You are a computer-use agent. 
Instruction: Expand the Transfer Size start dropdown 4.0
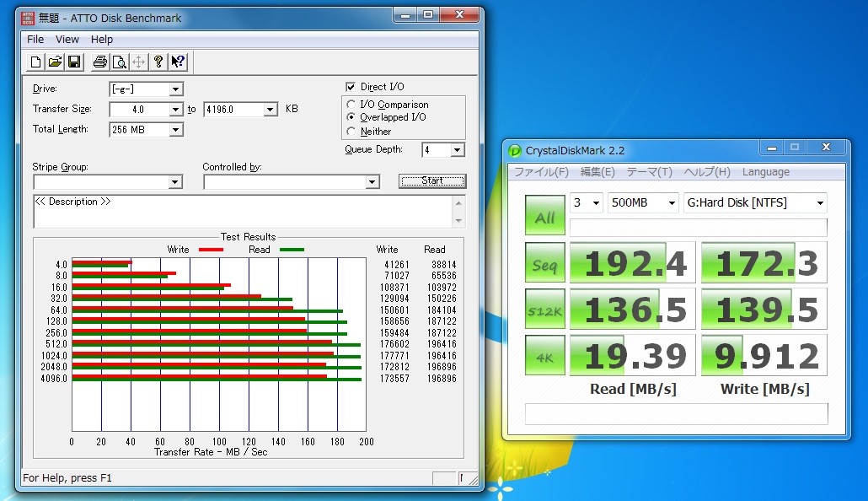click(175, 110)
